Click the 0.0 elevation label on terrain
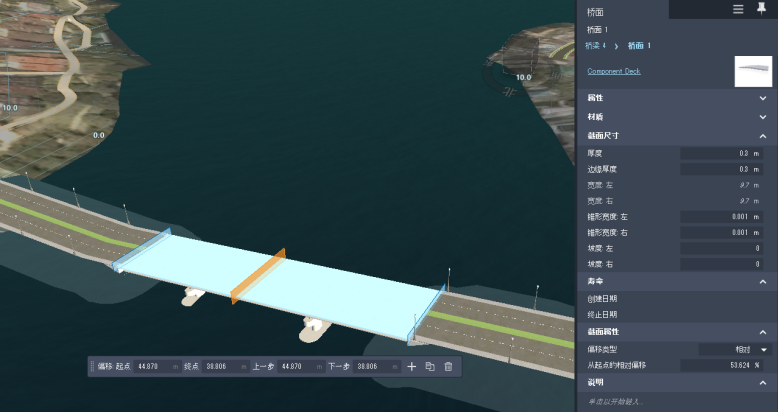 click(x=99, y=135)
